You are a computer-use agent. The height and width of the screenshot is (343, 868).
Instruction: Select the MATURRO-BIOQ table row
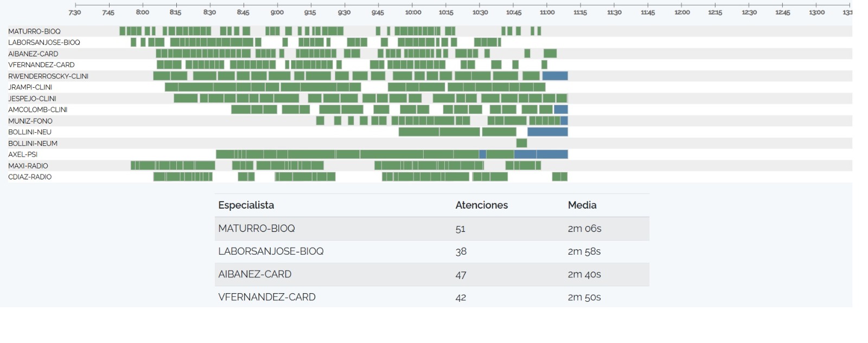[432, 229]
